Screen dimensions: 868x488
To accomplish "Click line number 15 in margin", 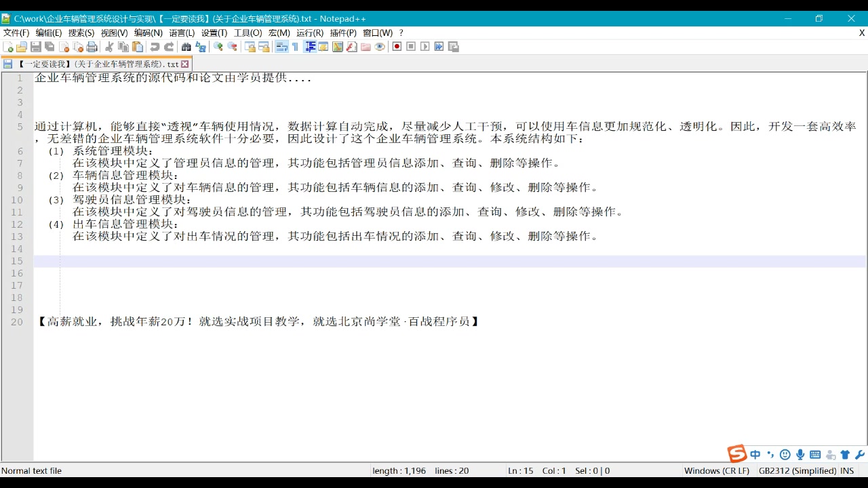I will point(17,261).
